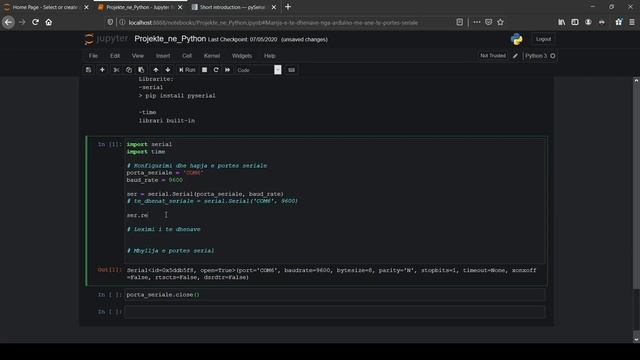
Task: Open the File menu
Action: [x=93, y=56]
